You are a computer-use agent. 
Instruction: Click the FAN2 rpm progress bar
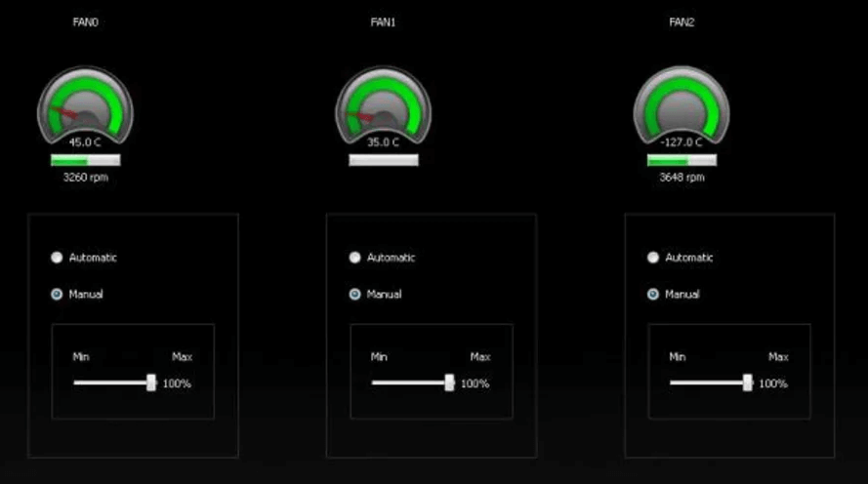(x=682, y=160)
